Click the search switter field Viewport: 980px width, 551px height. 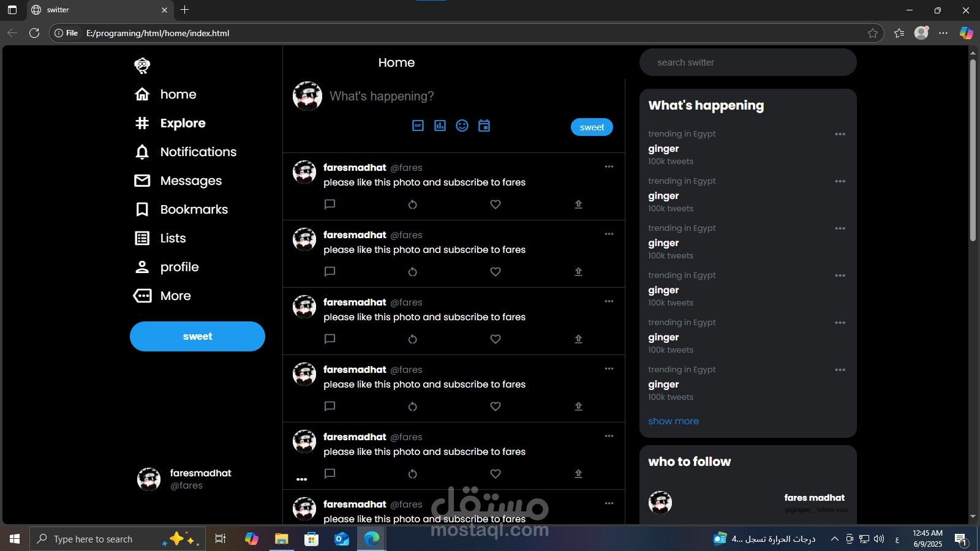pos(748,62)
